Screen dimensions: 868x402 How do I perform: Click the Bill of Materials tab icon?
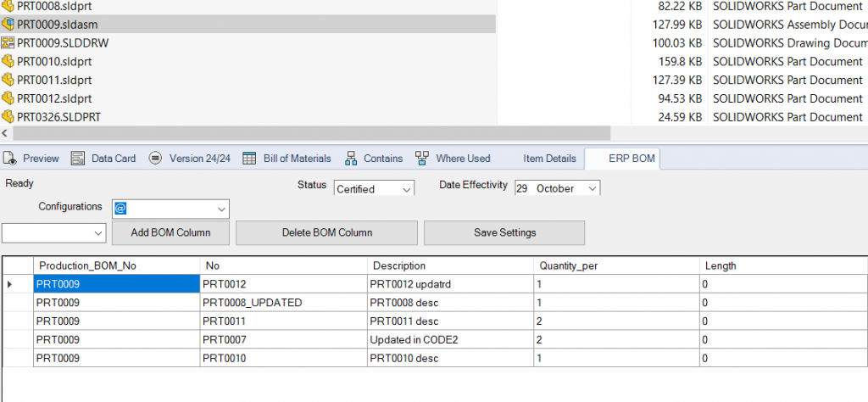point(249,159)
